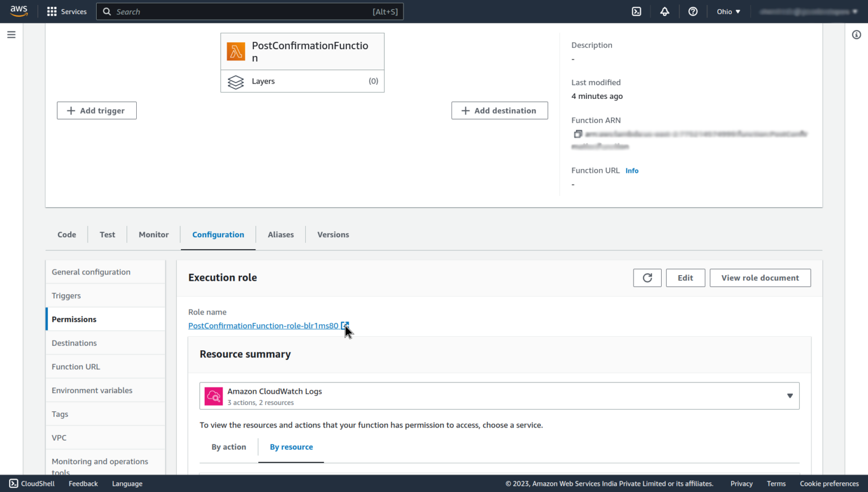Click the AWS logo to go home
This screenshot has width=868, height=492.
[x=19, y=11]
